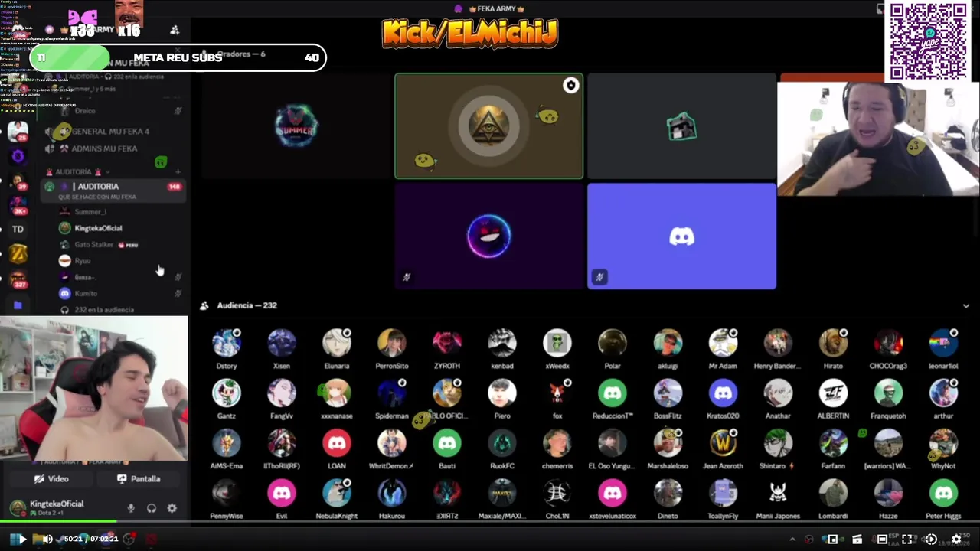Open audience member kenbad avatar
Screen dimensions: 980x551
tap(502, 344)
